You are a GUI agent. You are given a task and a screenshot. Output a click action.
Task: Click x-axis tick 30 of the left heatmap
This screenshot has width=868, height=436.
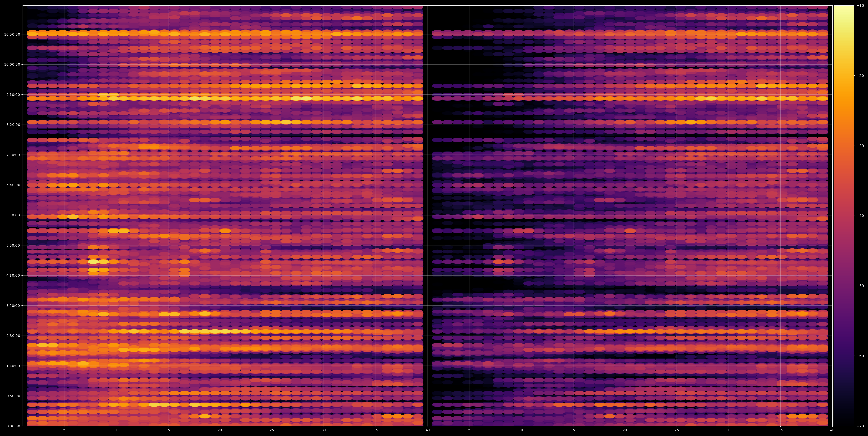point(323,430)
